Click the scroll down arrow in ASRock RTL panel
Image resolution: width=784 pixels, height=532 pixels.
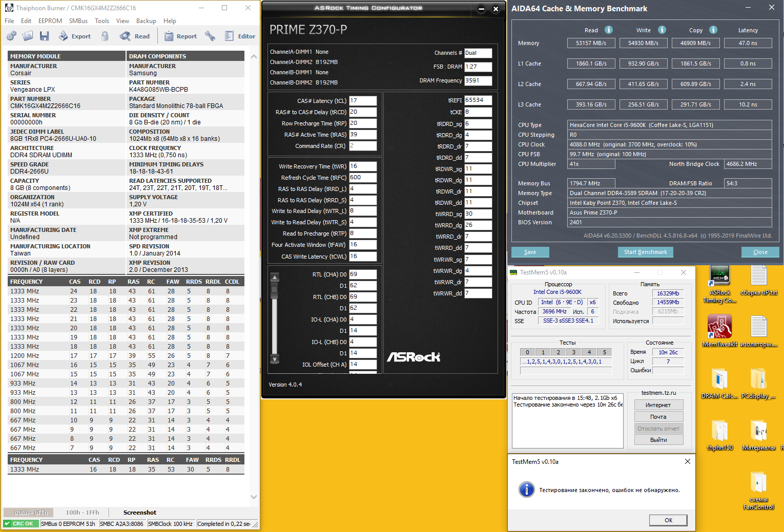pos(275,359)
